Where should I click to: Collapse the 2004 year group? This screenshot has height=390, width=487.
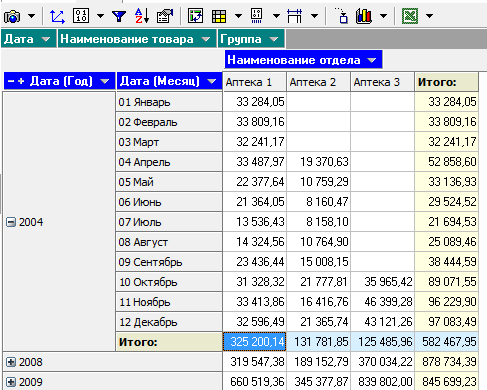tap(11, 222)
